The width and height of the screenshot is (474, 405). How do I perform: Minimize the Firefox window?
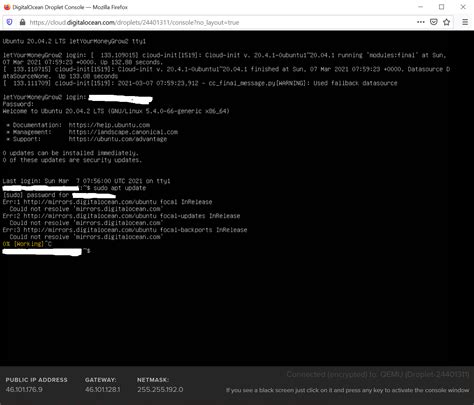421,7
